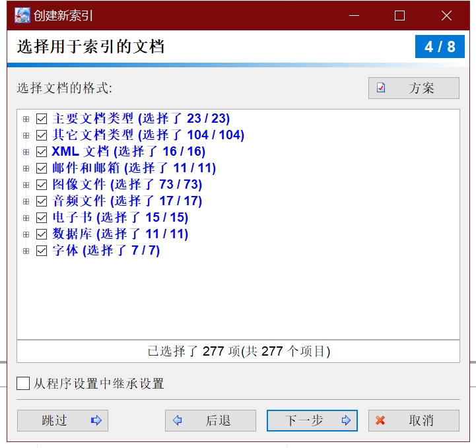This screenshot has width=476, height=448.
Task: Click the 4 / 8 step indicator
Action: click(x=440, y=46)
